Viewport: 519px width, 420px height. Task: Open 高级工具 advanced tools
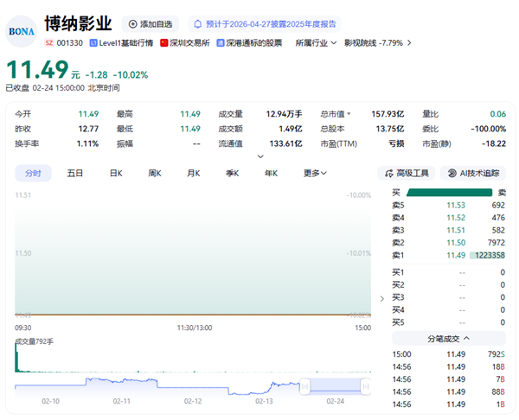pyautogui.click(x=407, y=173)
